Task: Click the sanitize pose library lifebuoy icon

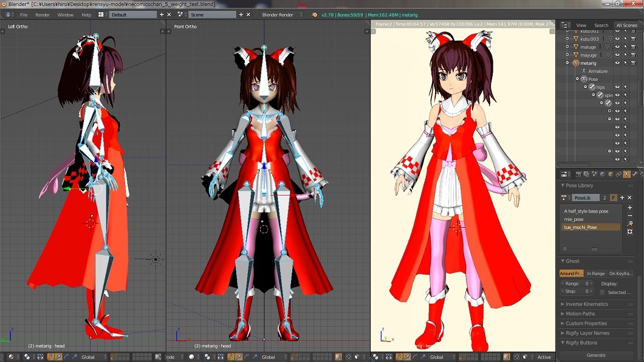Action: [x=629, y=232]
